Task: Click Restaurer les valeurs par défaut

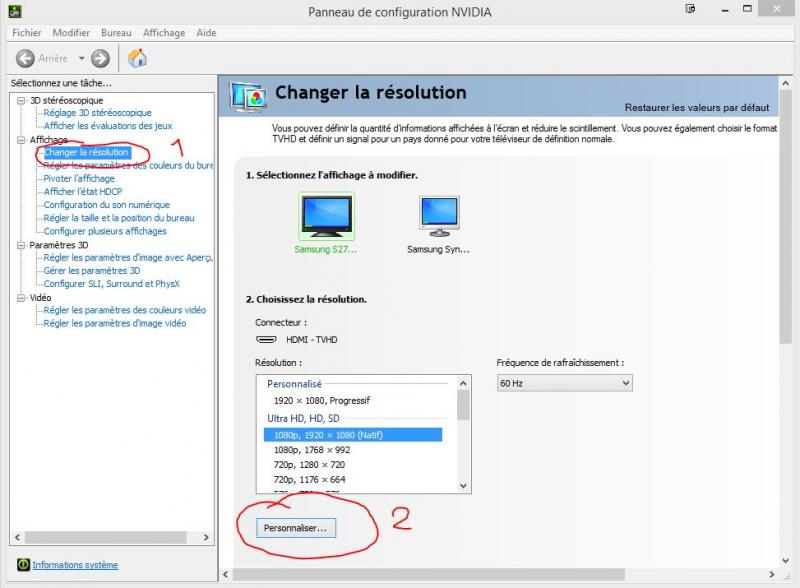Action: click(696, 107)
